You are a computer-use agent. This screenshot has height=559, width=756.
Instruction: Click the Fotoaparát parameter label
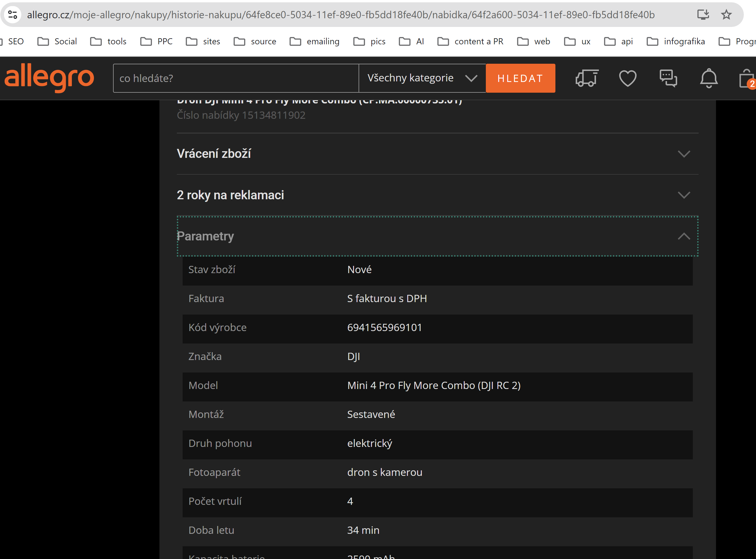pos(214,472)
